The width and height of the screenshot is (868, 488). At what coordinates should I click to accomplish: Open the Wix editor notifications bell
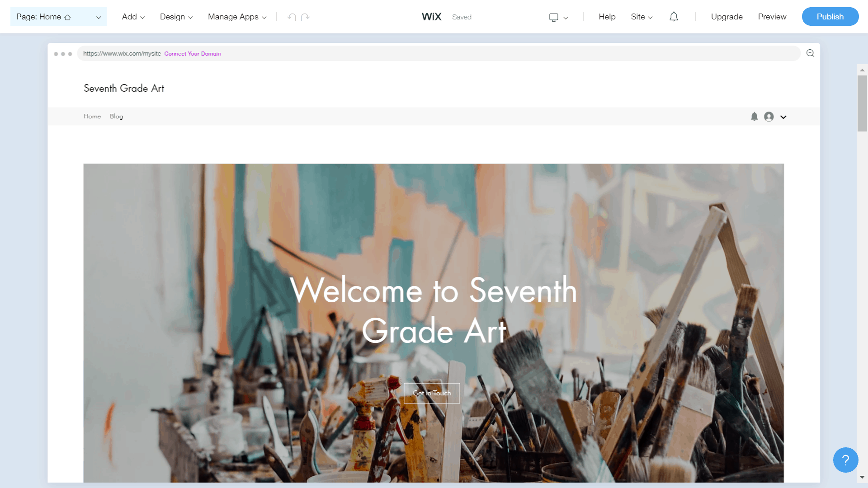[x=674, y=17]
